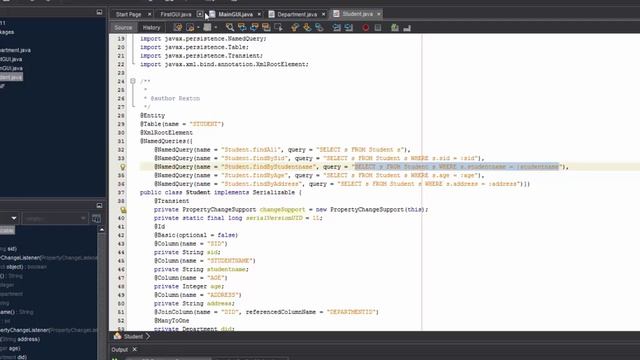
Task: Switch to Source view
Action: [x=123, y=27]
